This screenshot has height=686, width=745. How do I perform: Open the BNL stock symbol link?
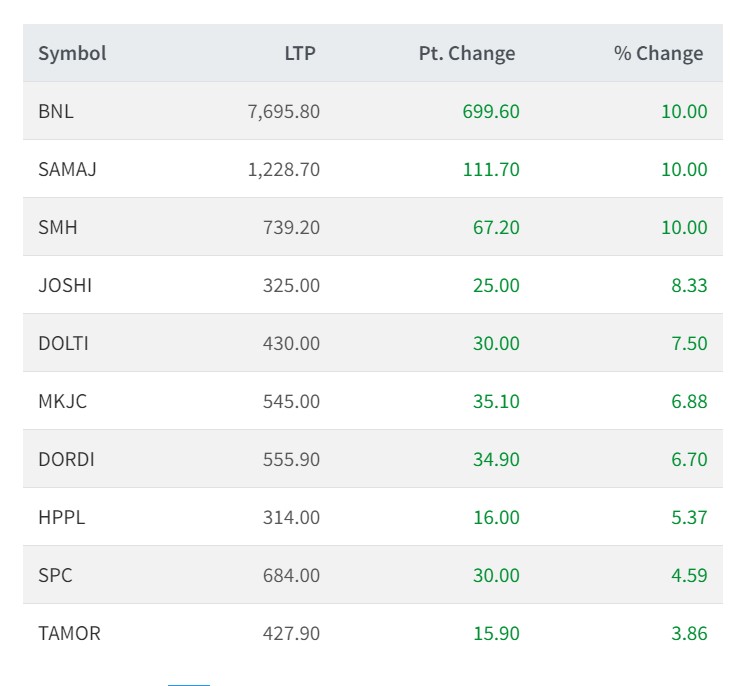pos(56,111)
